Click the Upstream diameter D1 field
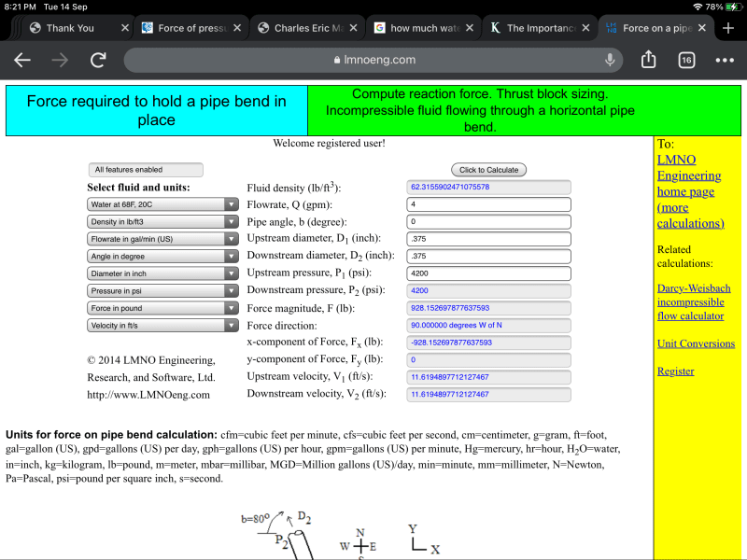 tap(488, 239)
